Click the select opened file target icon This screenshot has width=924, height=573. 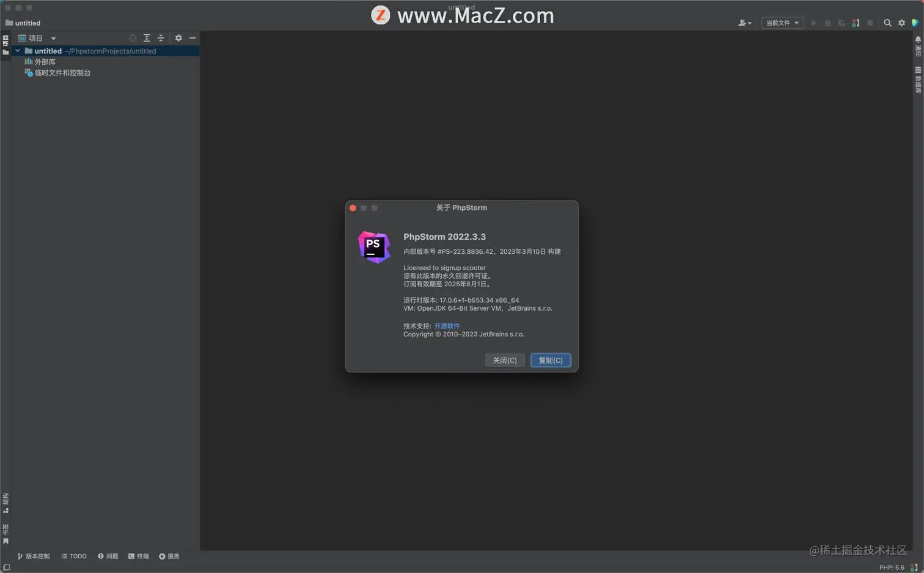click(133, 38)
